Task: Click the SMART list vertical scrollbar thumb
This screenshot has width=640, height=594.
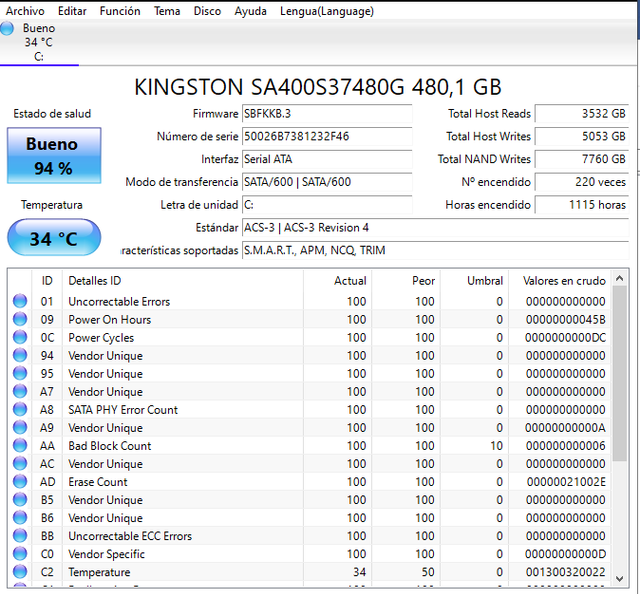Action: [619, 373]
